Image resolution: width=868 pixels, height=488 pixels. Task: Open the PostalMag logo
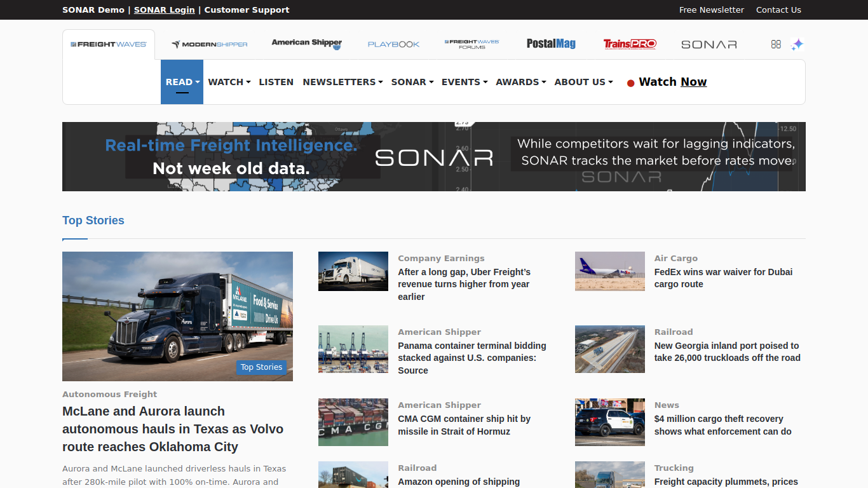click(x=551, y=44)
